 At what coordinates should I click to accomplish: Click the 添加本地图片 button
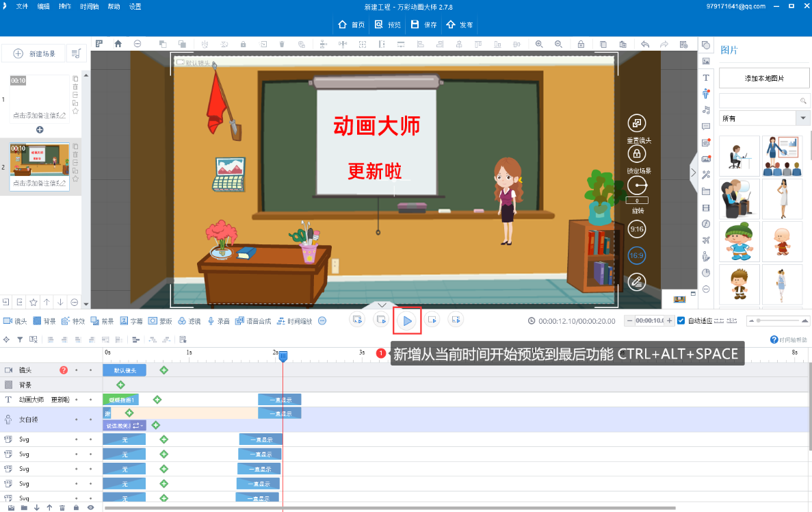[x=764, y=77]
